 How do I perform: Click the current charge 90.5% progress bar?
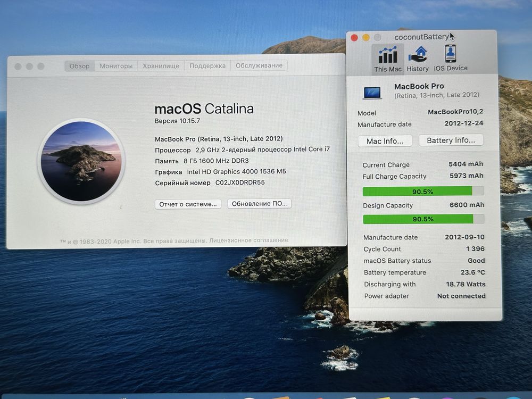(x=423, y=192)
